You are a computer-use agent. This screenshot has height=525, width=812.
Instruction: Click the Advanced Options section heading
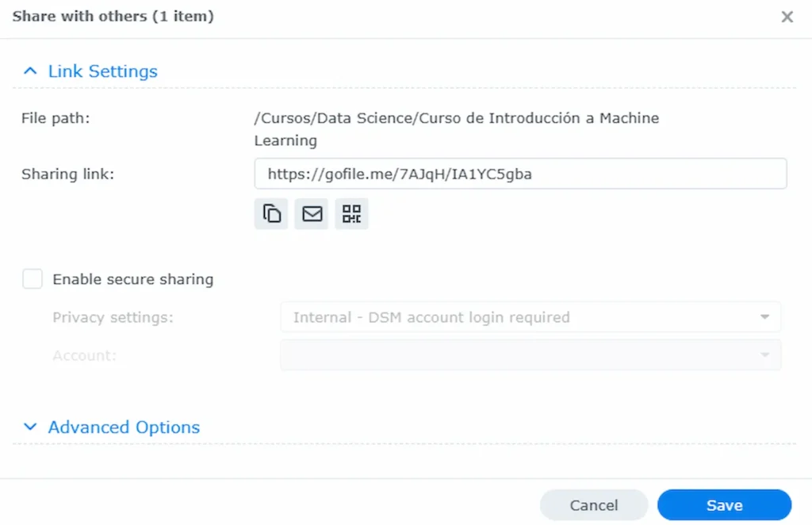click(x=124, y=427)
